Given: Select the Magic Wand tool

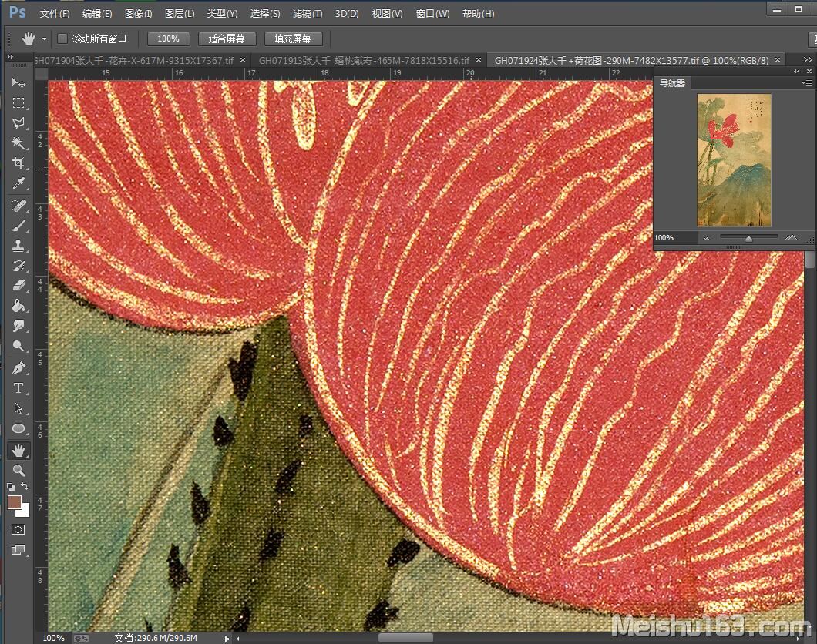Looking at the screenshot, I should click(18, 143).
